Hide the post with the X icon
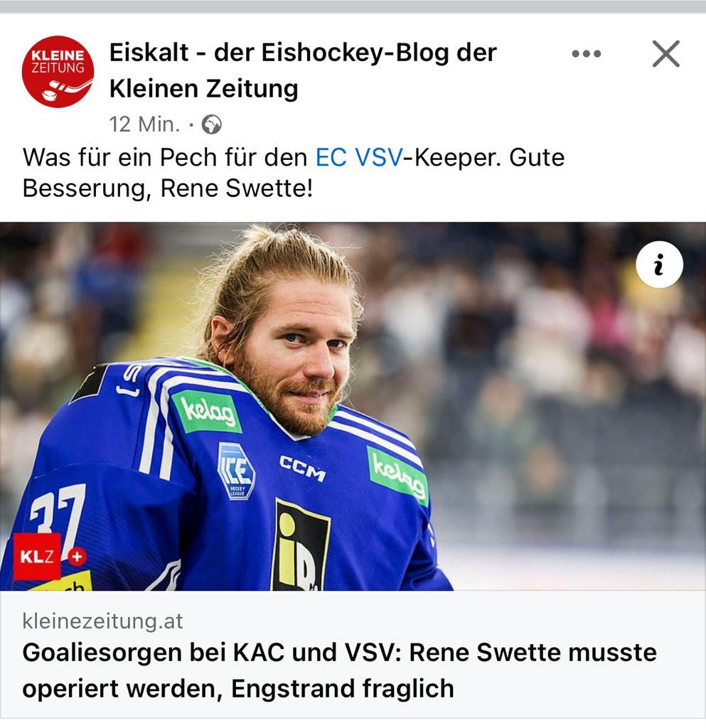This screenshot has width=706, height=728. pyautogui.click(x=666, y=54)
